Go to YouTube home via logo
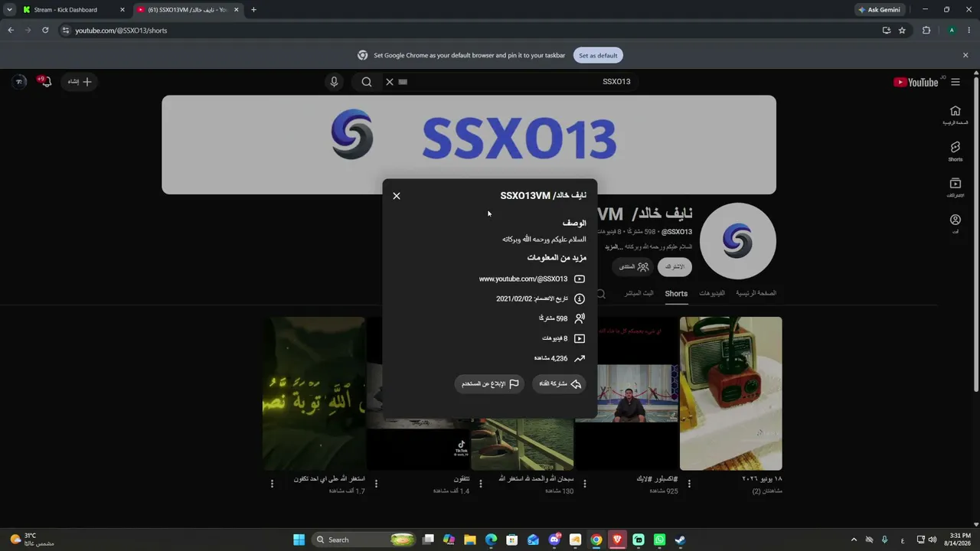This screenshot has height=551, width=980. coord(916,82)
